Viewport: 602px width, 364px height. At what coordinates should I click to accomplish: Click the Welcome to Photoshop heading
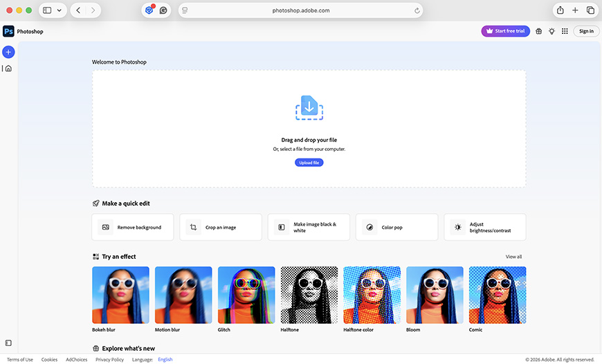(119, 62)
